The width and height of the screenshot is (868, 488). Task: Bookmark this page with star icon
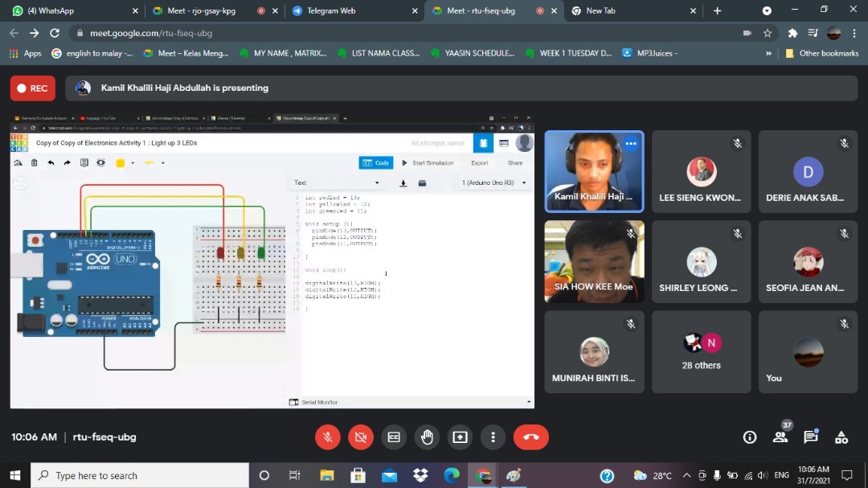pyautogui.click(x=768, y=33)
